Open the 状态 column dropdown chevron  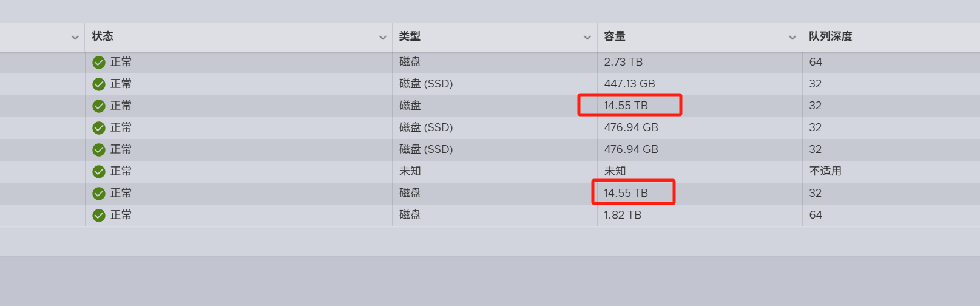click(x=382, y=38)
